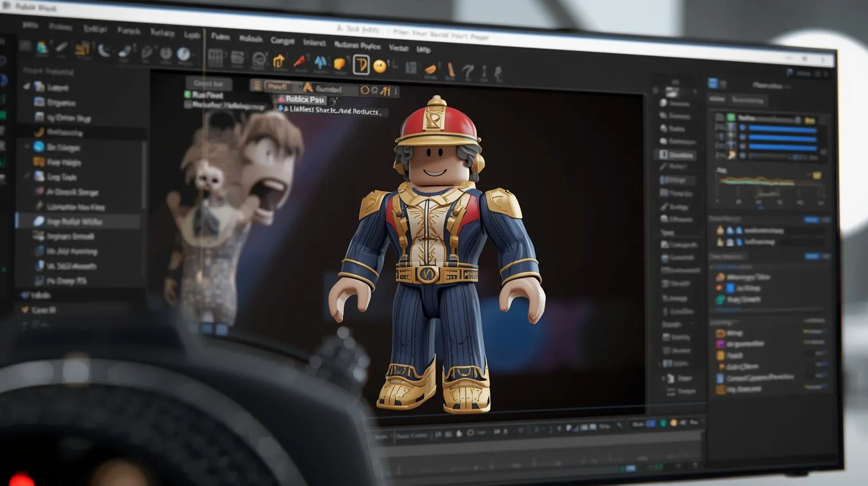Adjust the lowest dark slider under blue ones

click(x=782, y=157)
